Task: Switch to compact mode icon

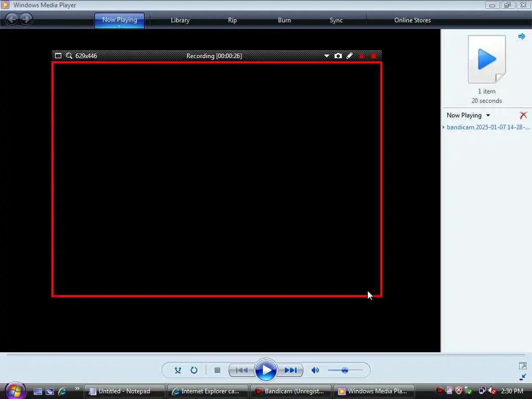Action: click(x=523, y=377)
